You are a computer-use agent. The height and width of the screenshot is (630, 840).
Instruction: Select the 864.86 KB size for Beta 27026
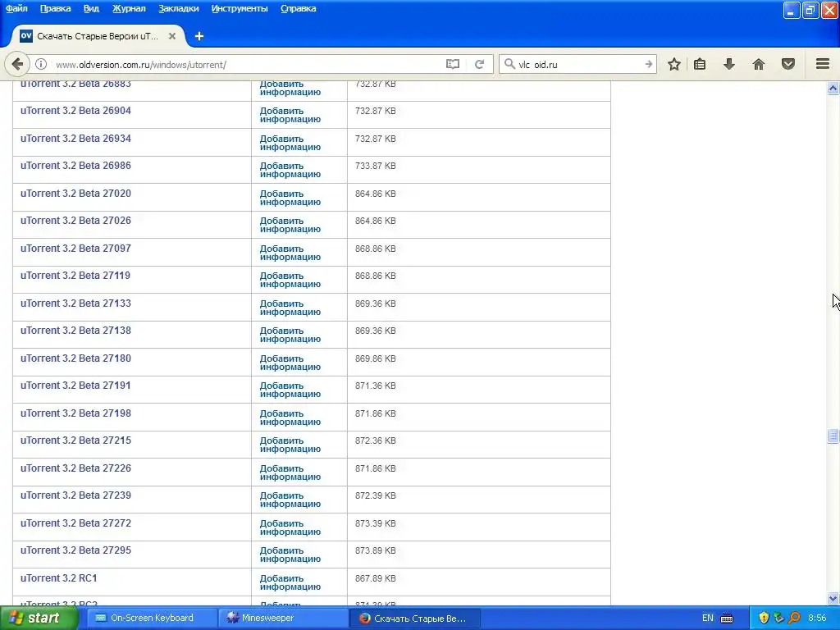(x=376, y=221)
